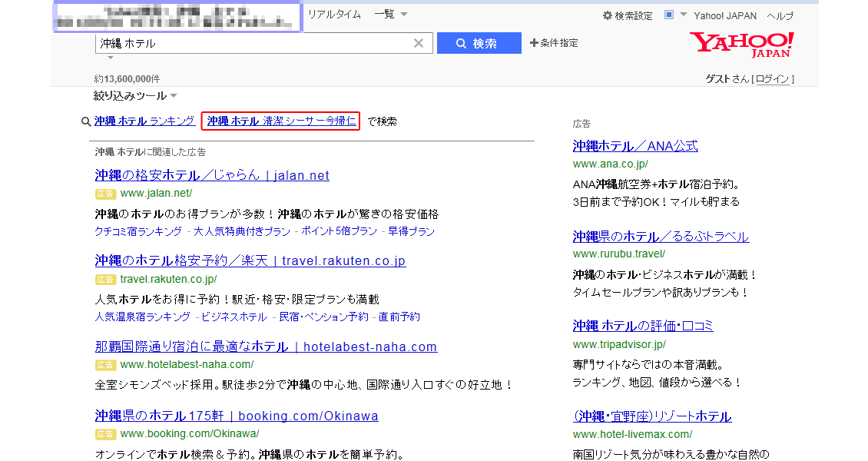Search the related term 沖縄 ホテル 清潔 シーサー今帰仁
This screenshot has height=461, width=868.
[x=281, y=121]
